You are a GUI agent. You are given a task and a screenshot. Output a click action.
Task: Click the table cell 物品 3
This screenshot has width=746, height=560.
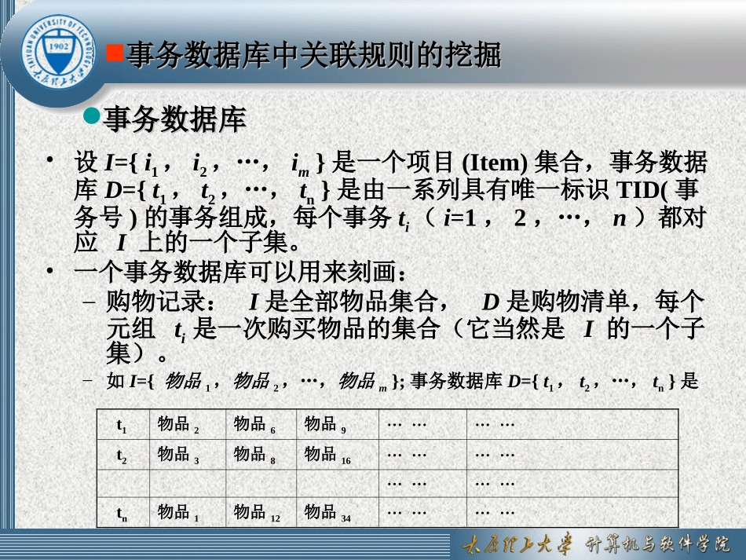click(x=188, y=456)
